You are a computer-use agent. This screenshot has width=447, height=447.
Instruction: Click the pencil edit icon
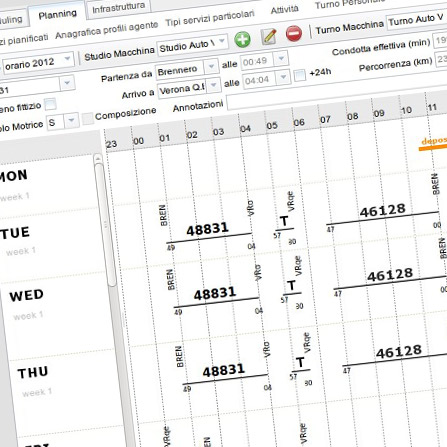click(269, 36)
